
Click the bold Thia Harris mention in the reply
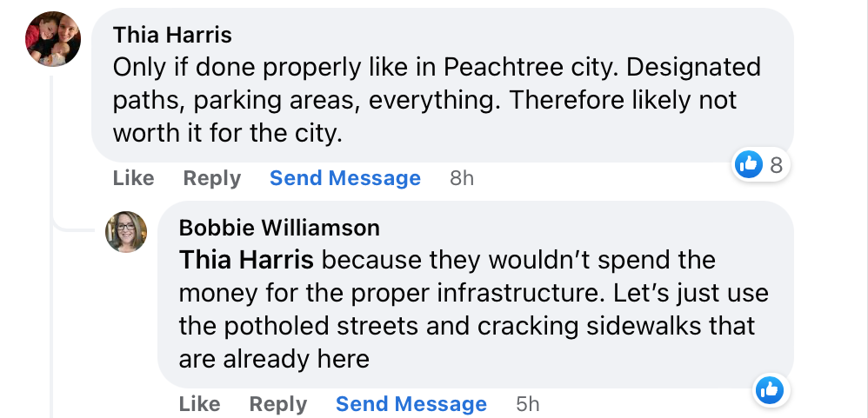[x=247, y=260]
